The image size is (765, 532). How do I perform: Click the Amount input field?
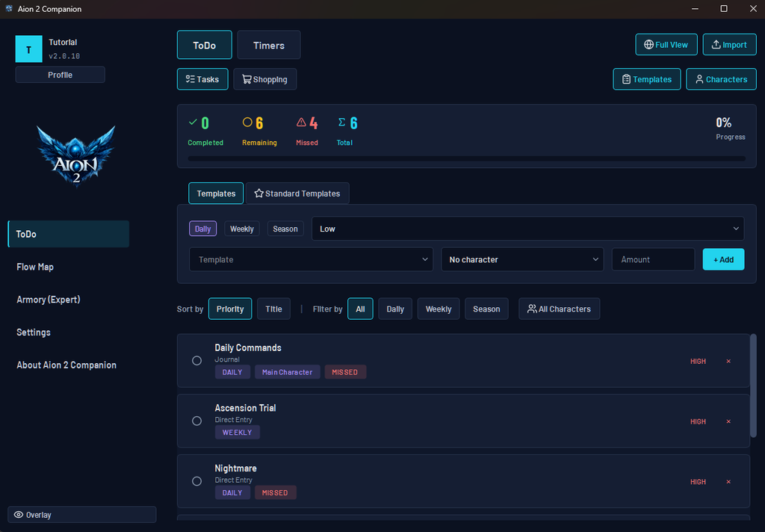[653, 259]
